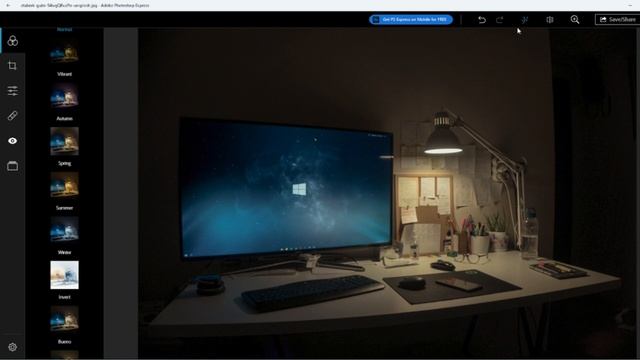
Task: Go back using the title bar arrow
Action: tap(8, 5)
